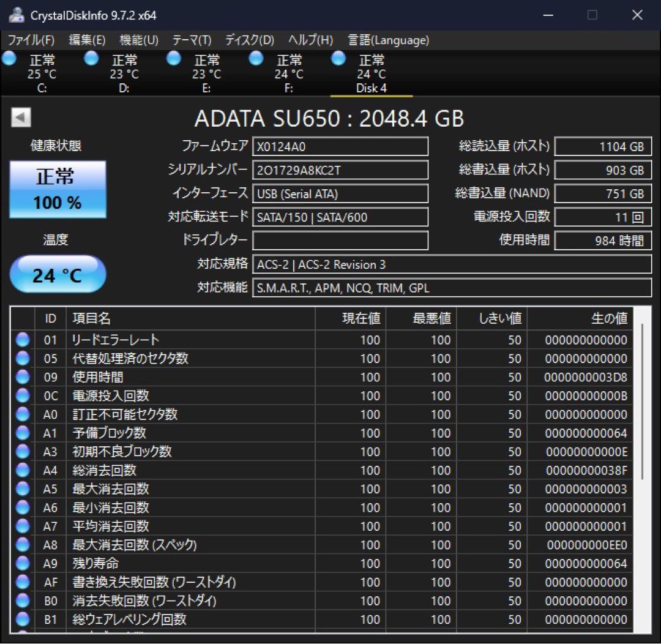Image resolution: width=661 pixels, height=644 pixels.
Task: Click the serial number field 2O1729A8KC2T
Action: click(x=340, y=170)
